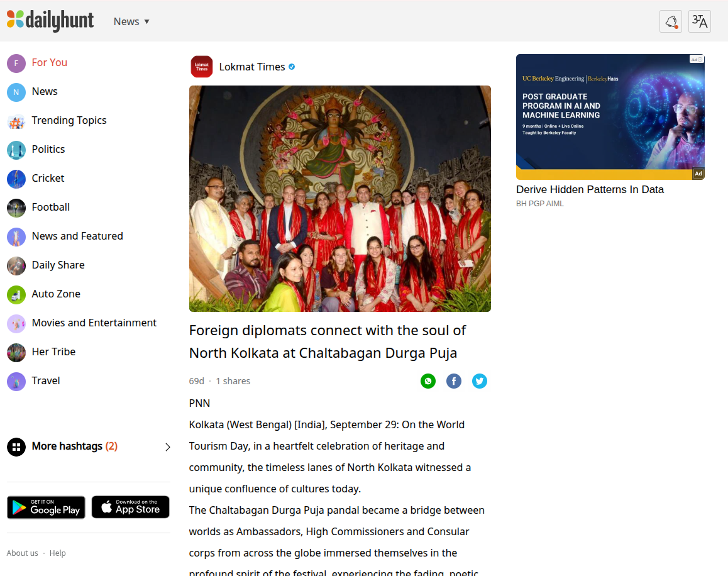Open the News dropdown in header
Screen dimensions: 728x576
pyautogui.click(x=131, y=21)
